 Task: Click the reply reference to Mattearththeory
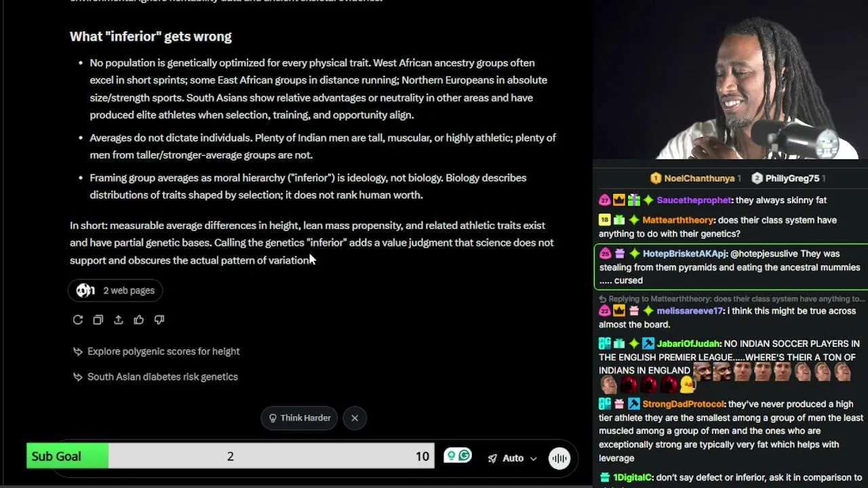click(732, 299)
